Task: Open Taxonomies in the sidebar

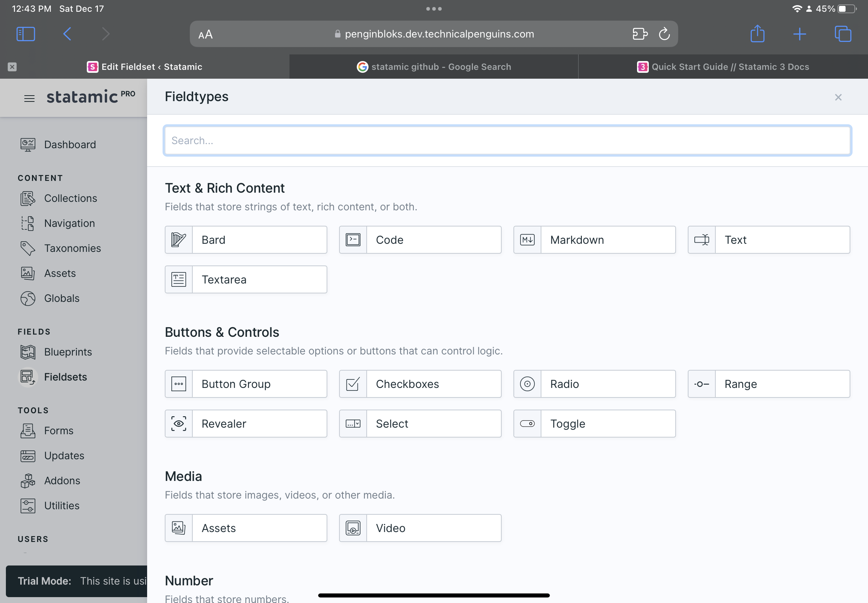Action: coord(61,248)
